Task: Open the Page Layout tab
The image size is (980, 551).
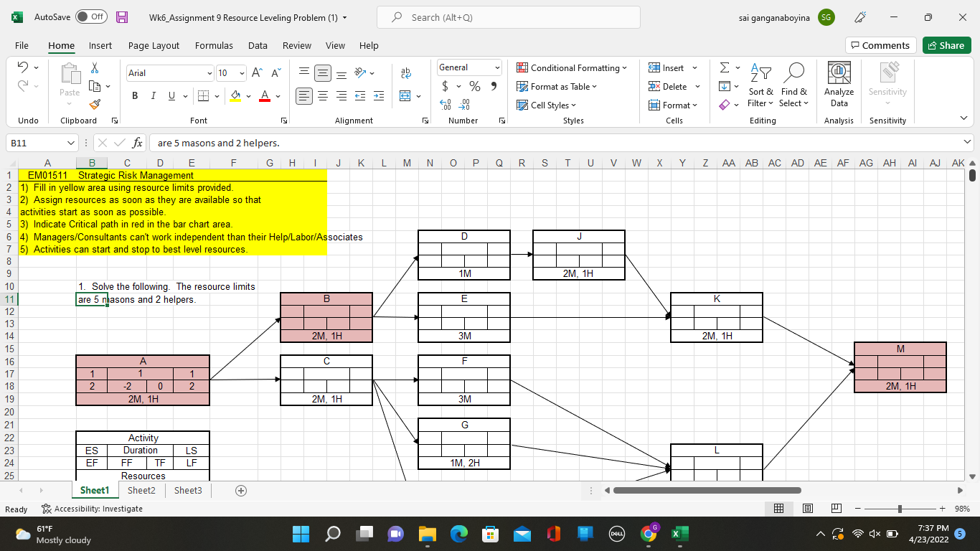Action: [154, 45]
